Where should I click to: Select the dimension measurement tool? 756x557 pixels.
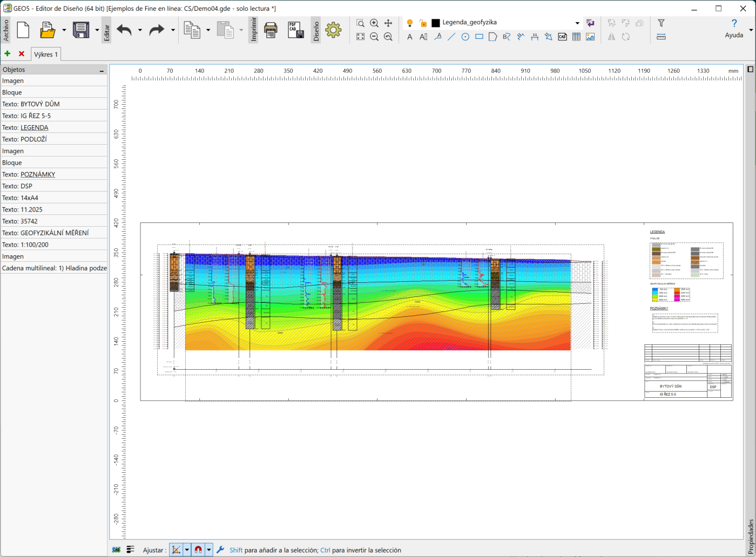pos(535,37)
